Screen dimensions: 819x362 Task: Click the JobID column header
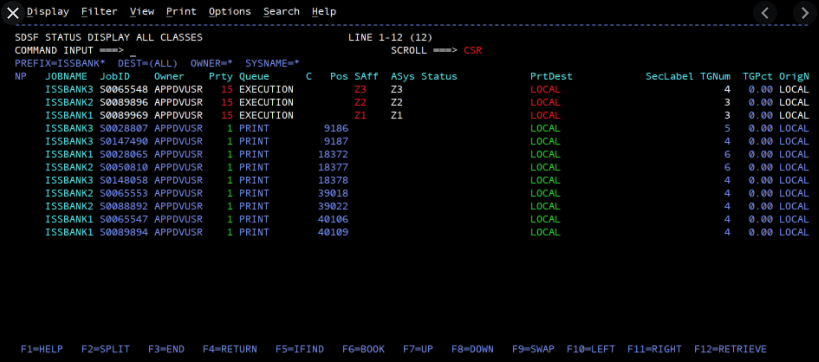[x=115, y=76]
